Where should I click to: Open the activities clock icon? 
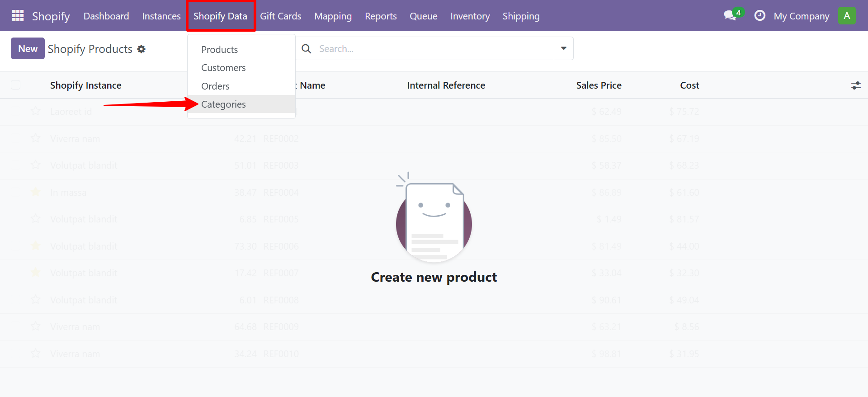click(x=760, y=16)
